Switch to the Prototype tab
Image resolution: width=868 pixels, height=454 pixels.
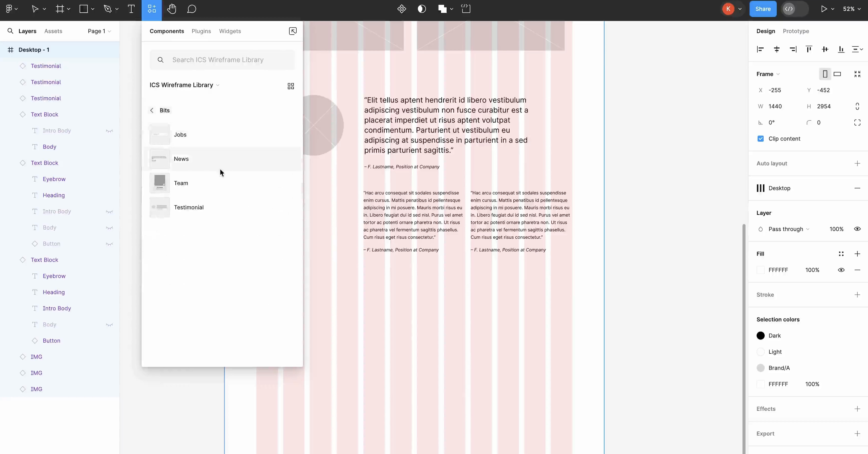(796, 31)
